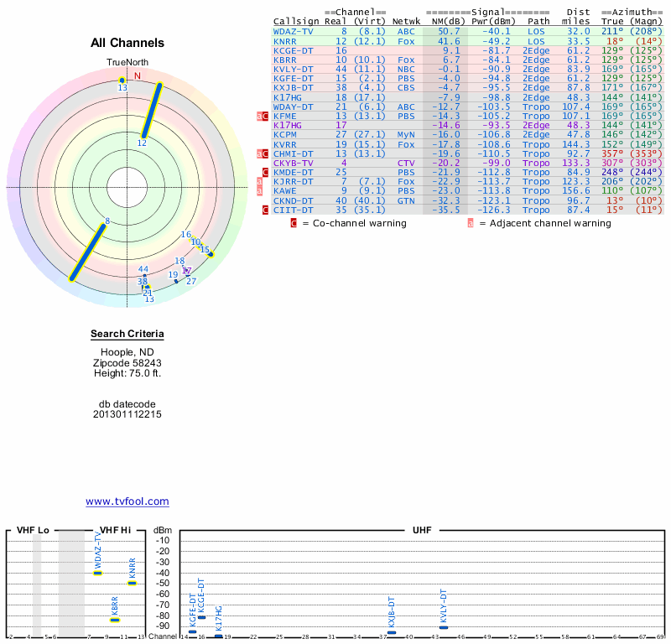Image resolution: width=671 pixels, height=644 pixels.
Task: Click the co-channel warning icon by CIIT-DT
Action: pos(266,210)
